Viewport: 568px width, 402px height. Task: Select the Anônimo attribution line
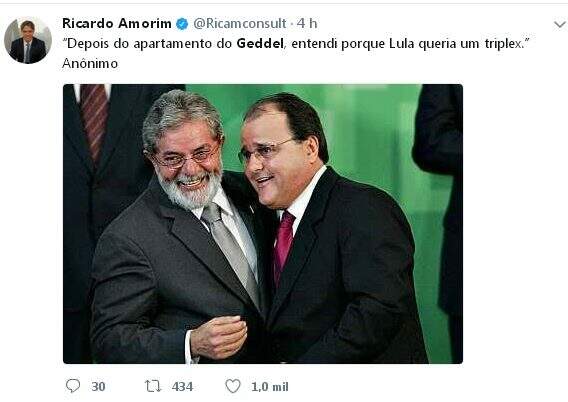tap(90, 63)
